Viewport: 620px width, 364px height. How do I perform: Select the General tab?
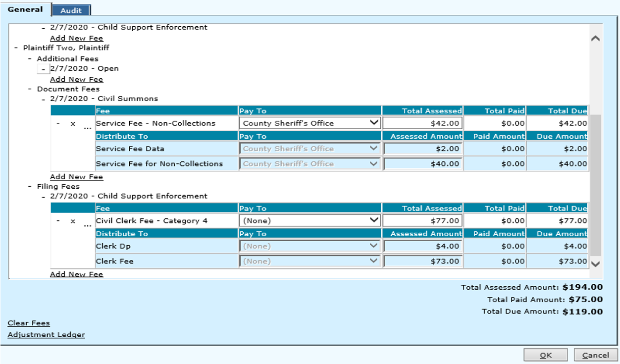click(x=25, y=9)
